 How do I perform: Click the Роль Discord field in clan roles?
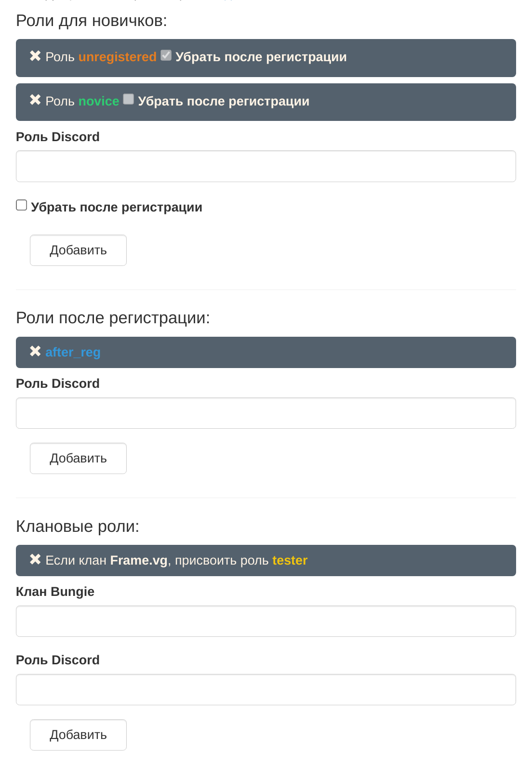(266, 689)
